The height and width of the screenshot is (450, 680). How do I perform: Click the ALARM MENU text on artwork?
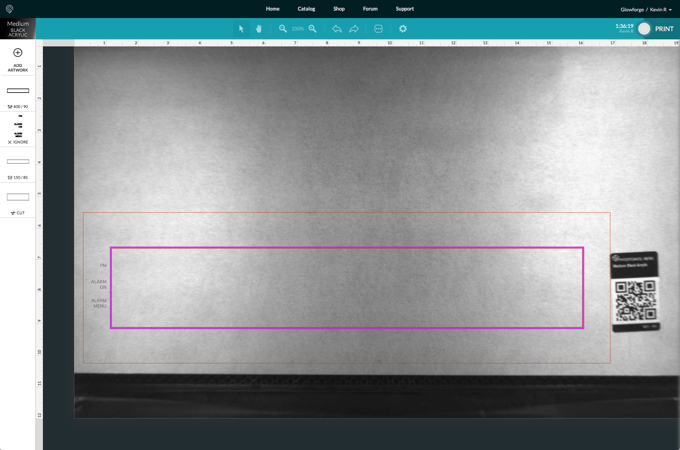(x=99, y=303)
